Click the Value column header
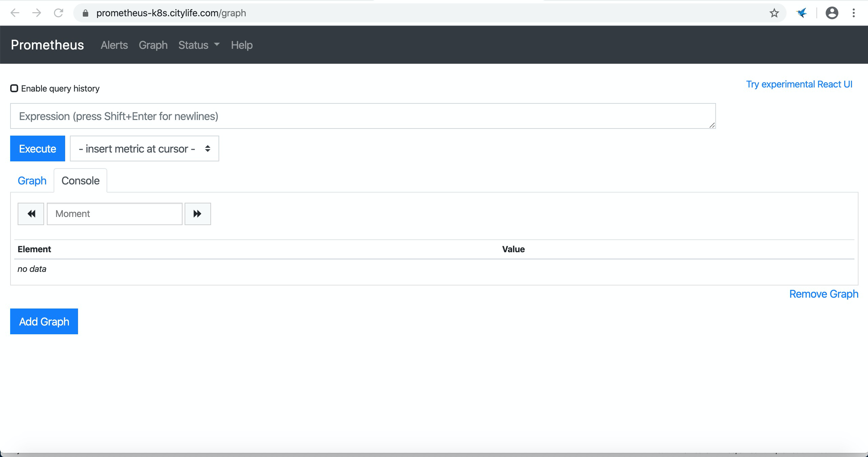 click(513, 249)
